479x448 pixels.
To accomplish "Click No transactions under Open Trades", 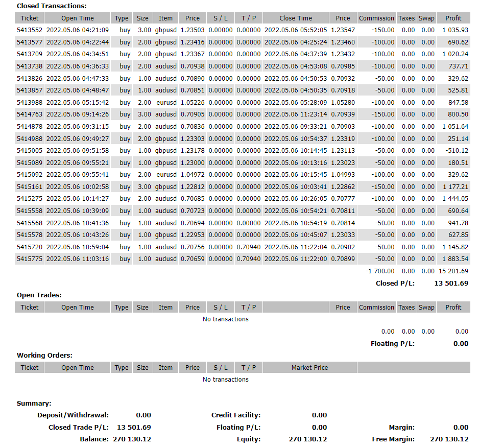I will click(225, 319).
